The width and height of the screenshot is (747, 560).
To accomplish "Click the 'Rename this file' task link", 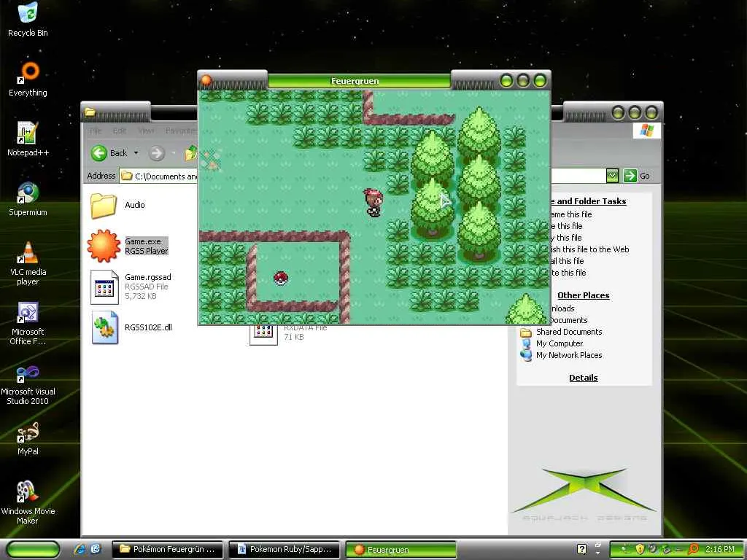I will 571,214.
